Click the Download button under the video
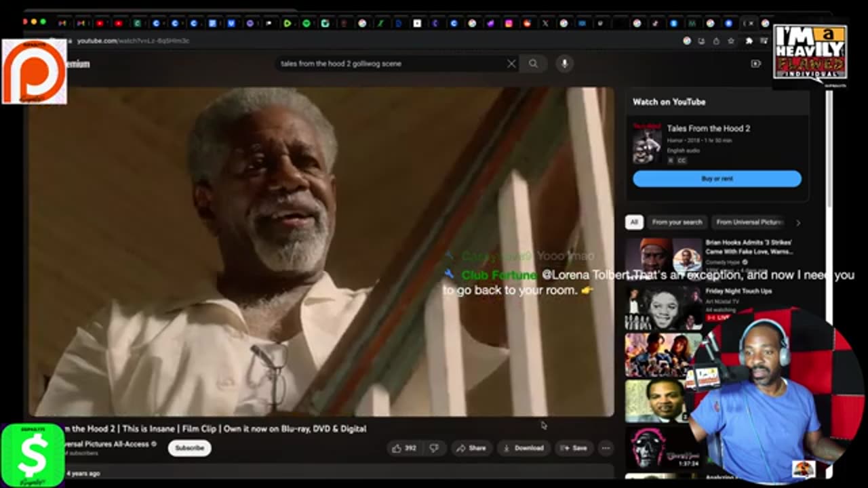Image resolution: width=868 pixels, height=488 pixels. [523, 448]
